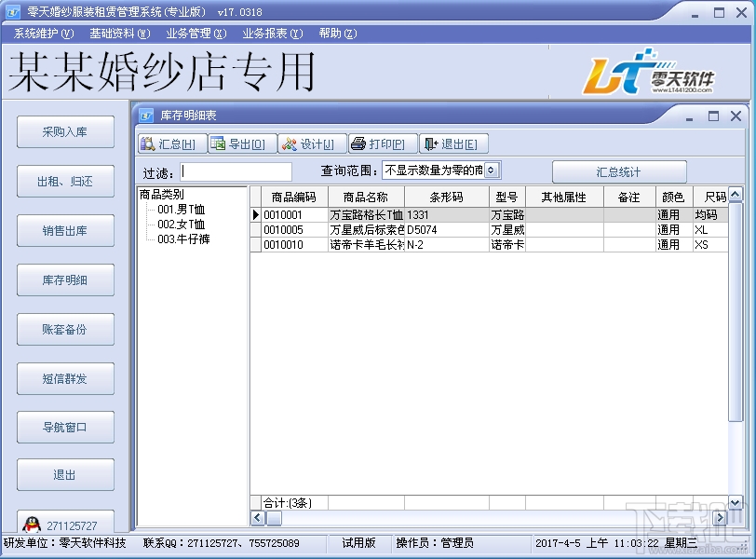Click the 打印[P] print toolbar button
Screen dimensions: 756x559
click(x=383, y=143)
